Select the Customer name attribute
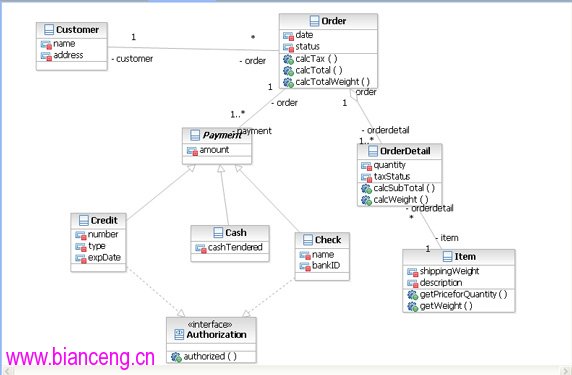572x375 pixels. click(x=64, y=44)
